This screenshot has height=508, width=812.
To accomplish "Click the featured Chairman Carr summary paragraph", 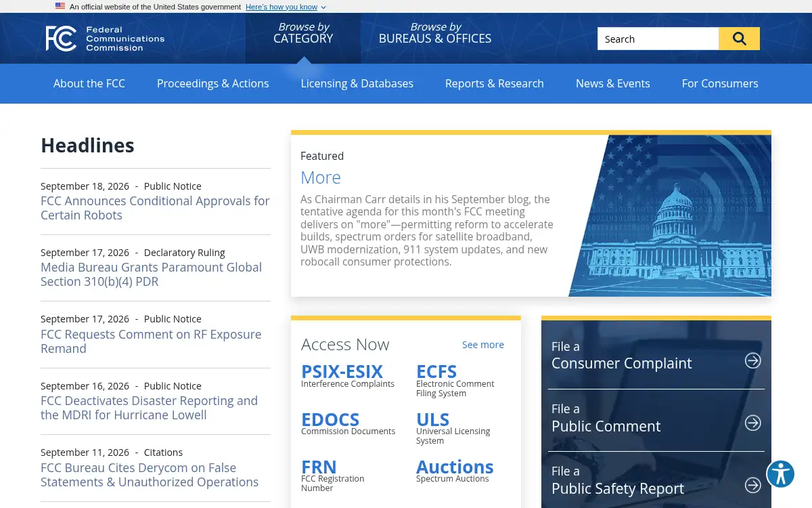I will tap(427, 231).
